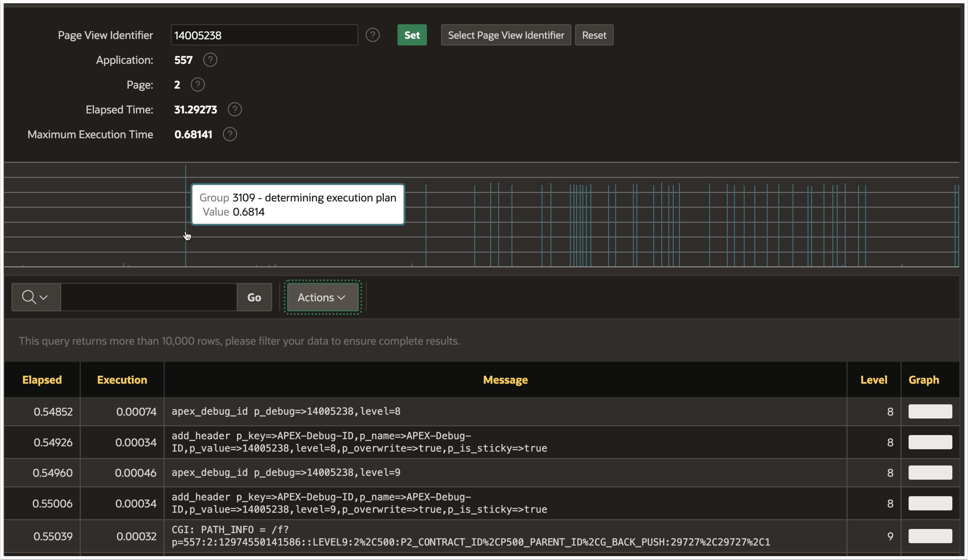Screen dimensions: 968x560
Task: Click the Message column header
Action: point(505,380)
